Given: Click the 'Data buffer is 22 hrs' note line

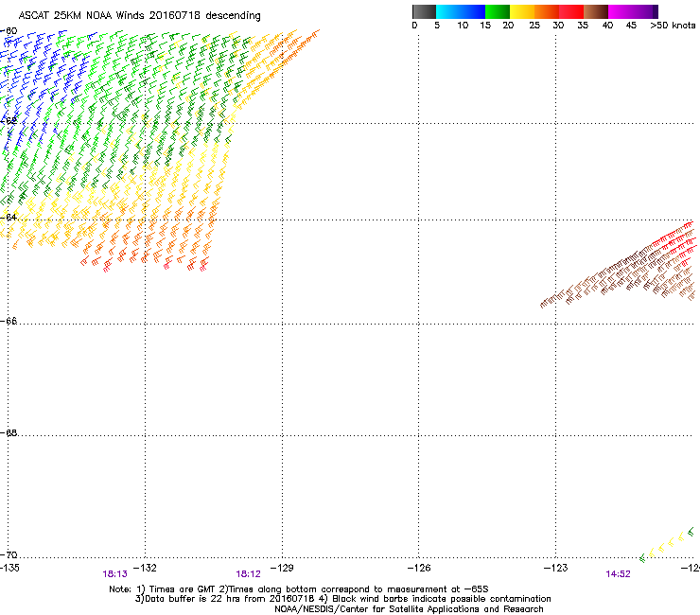Looking at the screenshot, I should (342, 599).
